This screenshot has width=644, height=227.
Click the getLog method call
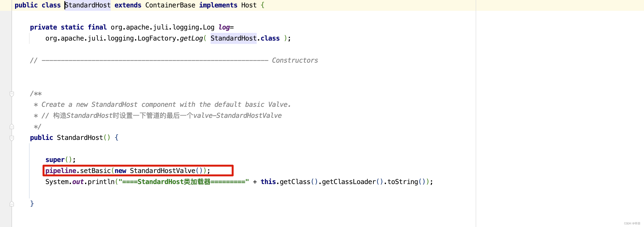coord(191,38)
